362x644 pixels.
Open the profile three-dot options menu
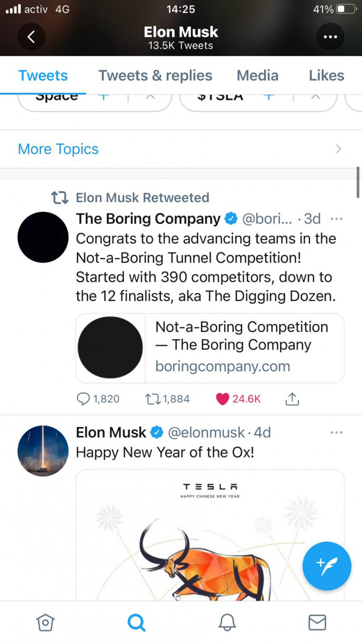point(330,37)
